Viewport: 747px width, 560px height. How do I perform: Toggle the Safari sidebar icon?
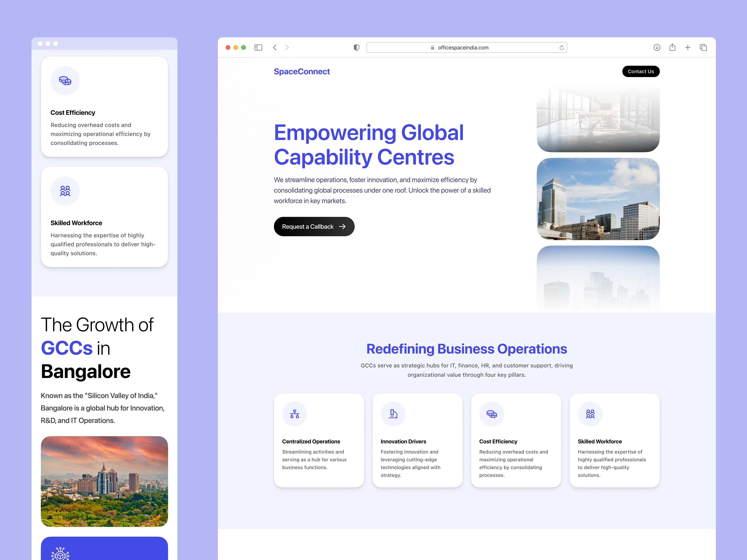[x=258, y=47]
